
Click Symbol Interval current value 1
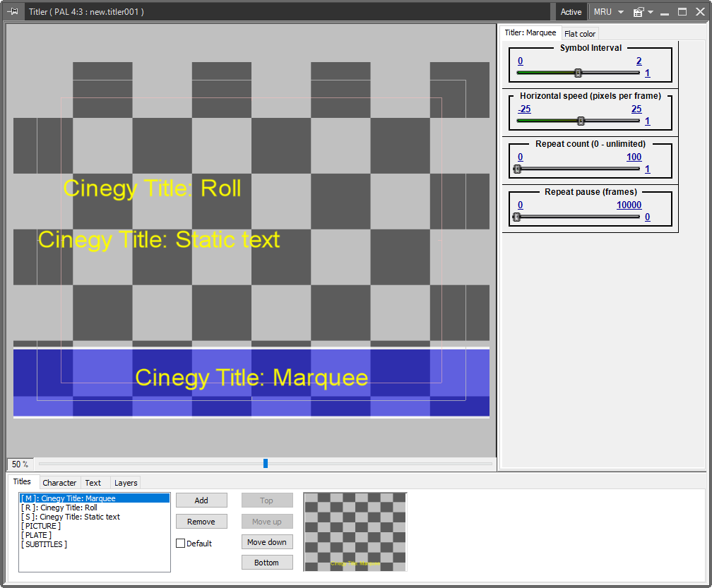pyautogui.click(x=648, y=73)
